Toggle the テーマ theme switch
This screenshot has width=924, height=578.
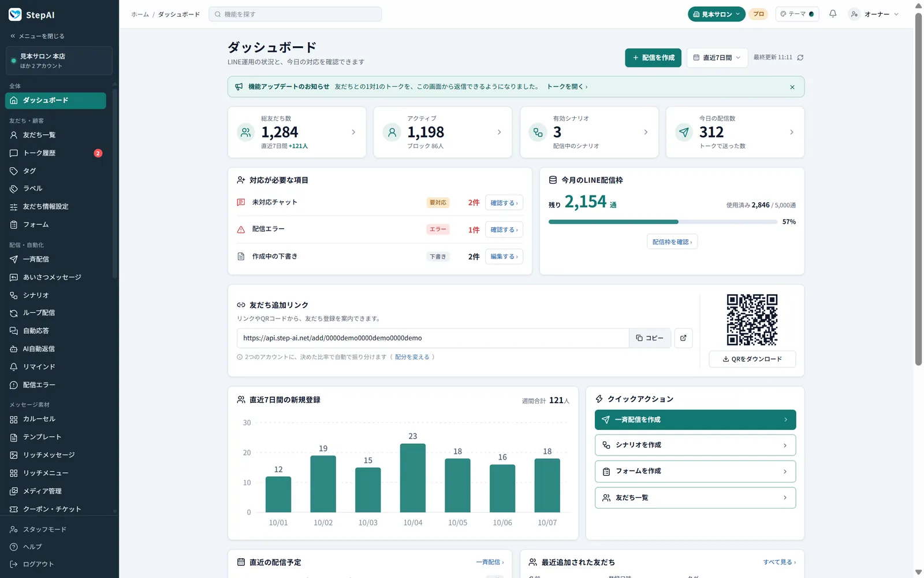797,14
